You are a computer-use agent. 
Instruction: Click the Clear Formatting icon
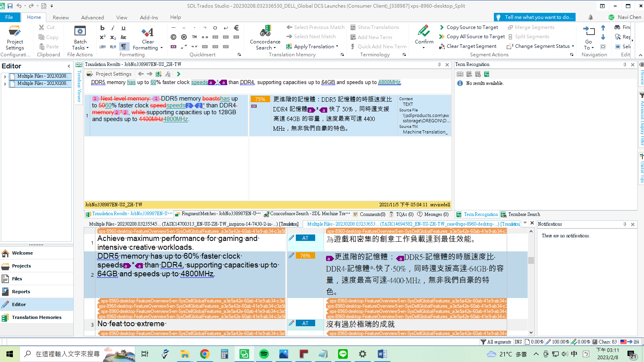148,32
